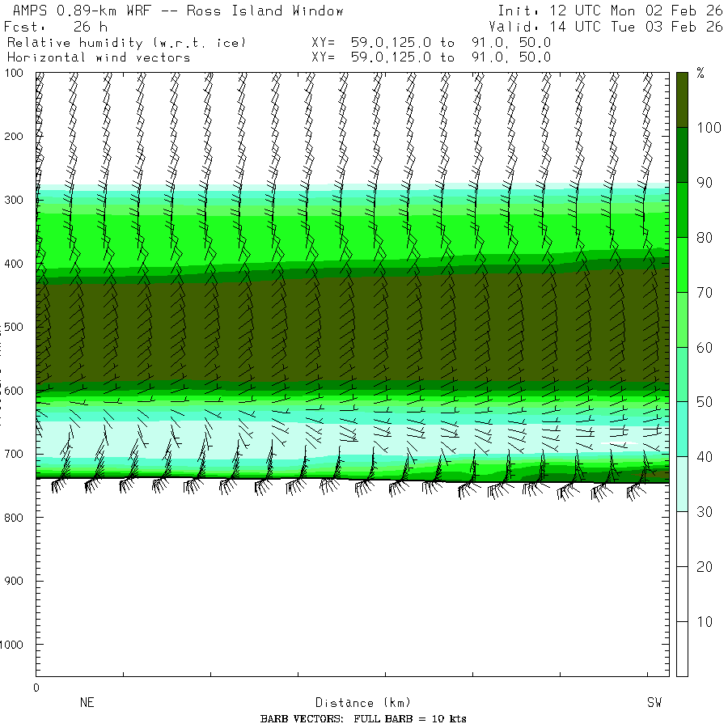Screen dimensions: 728x728
Task: Click the colorbar label 60
Action: pyautogui.click(x=705, y=347)
